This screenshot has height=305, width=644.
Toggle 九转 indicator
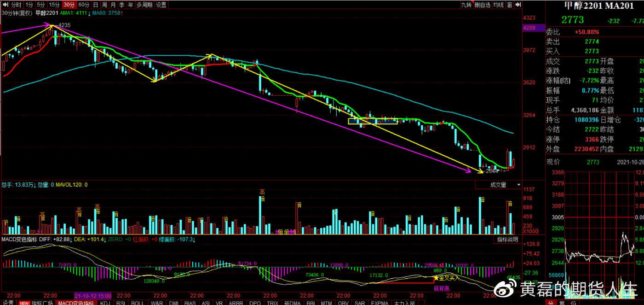click(x=466, y=5)
